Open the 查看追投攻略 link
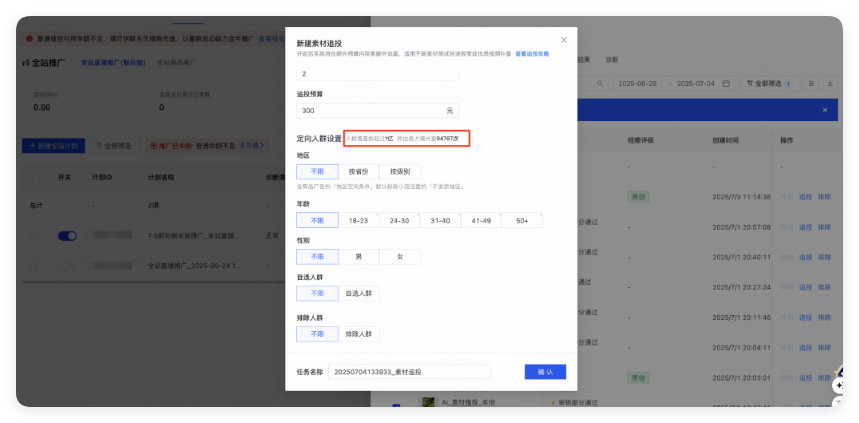The width and height of the screenshot is (859, 423). point(532,54)
